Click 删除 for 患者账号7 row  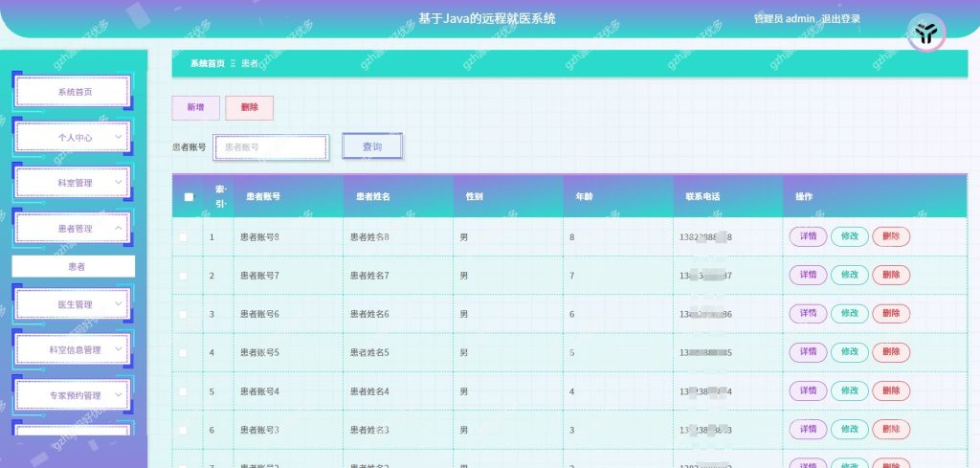click(891, 275)
